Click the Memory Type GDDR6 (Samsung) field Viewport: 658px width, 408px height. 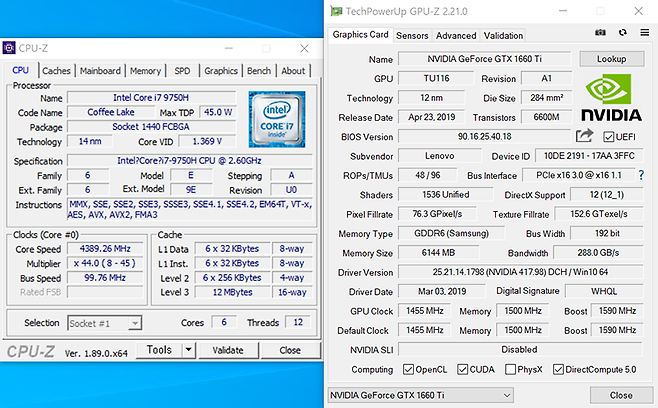tap(451, 233)
